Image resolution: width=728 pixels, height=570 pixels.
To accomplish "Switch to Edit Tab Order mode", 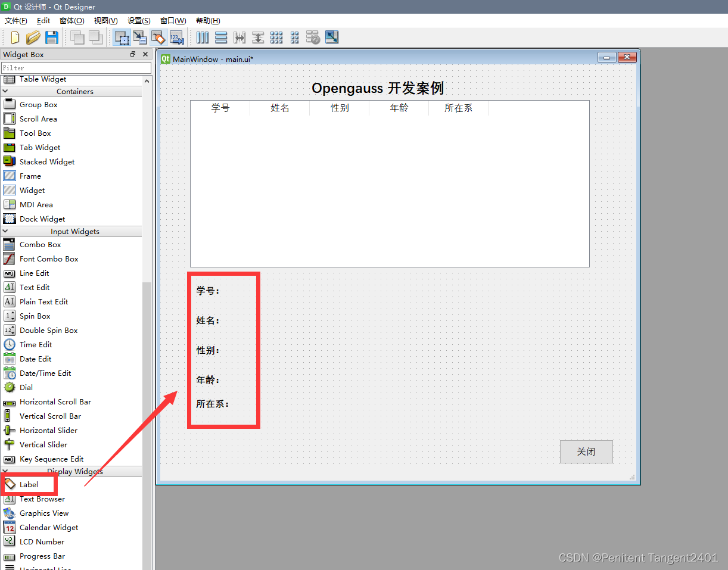I will [x=176, y=38].
